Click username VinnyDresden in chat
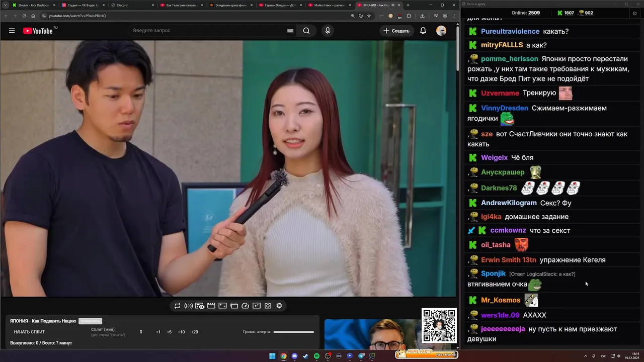This screenshot has width=644, height=362. click(505, 108)
